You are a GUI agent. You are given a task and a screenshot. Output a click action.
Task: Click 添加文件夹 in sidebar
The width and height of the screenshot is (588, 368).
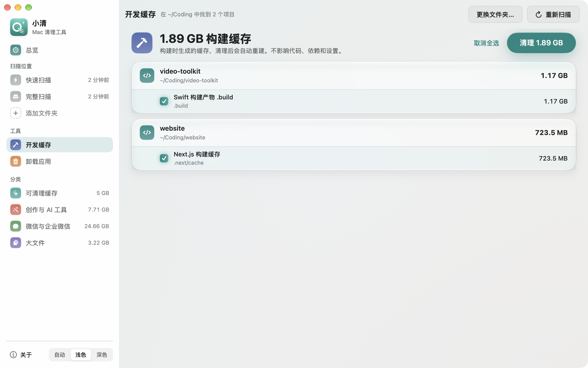(60, 113)
